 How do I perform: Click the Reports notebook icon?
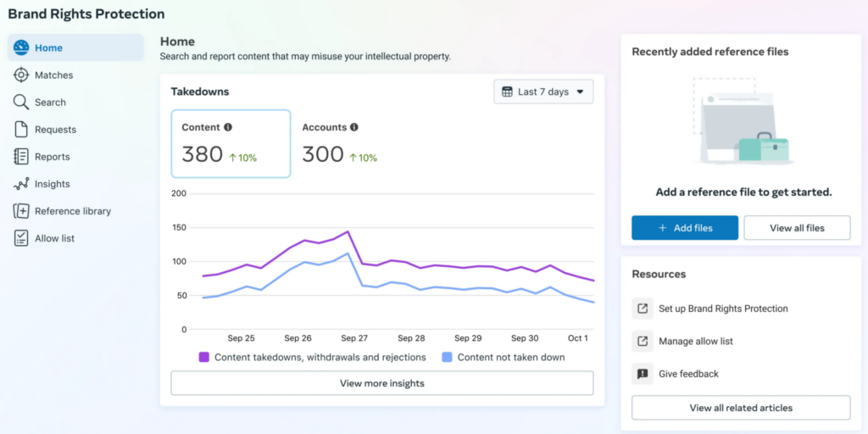(x=21, y=157)
